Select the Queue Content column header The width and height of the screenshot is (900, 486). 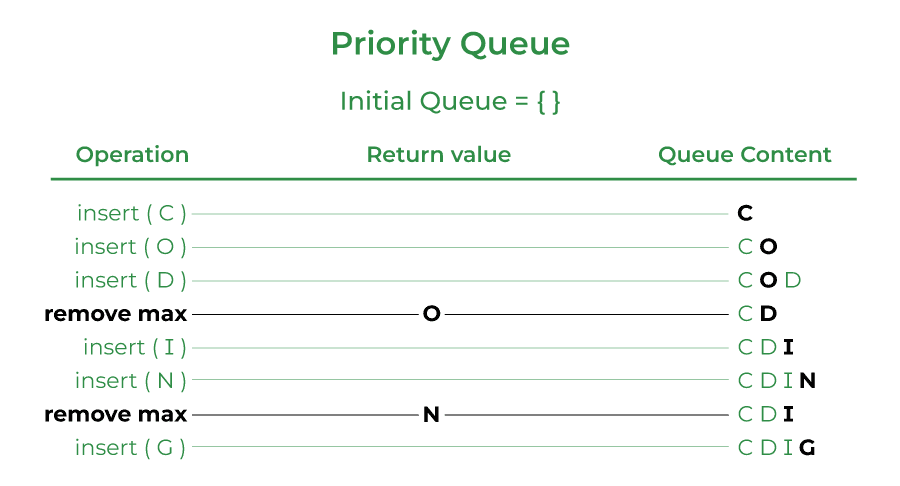[744, 155]
